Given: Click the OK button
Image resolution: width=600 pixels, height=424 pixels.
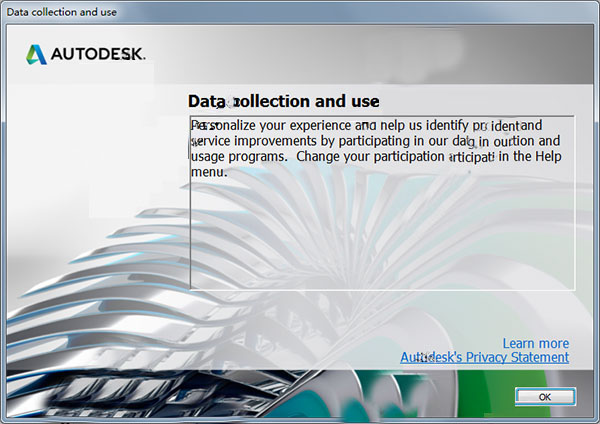Looking at the screenshot, I should click(x=545, y=396).
